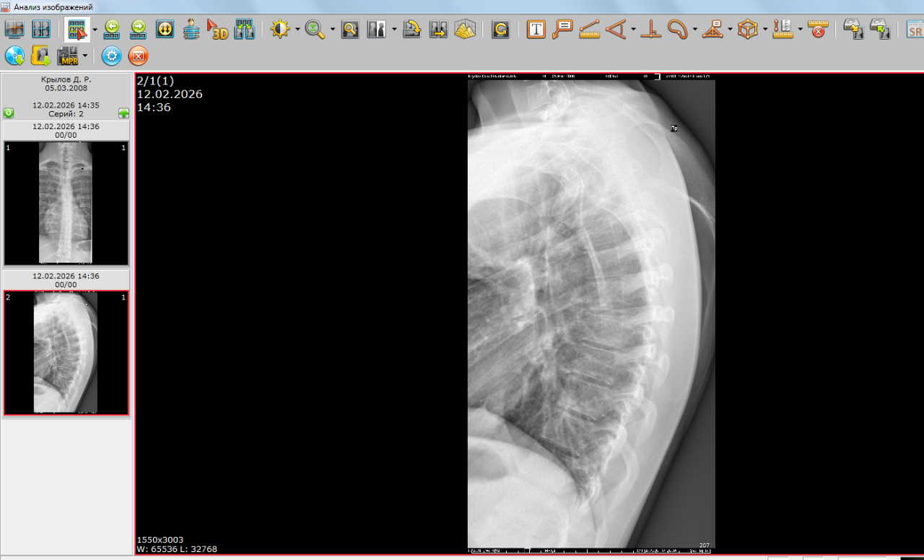The width and height of the screenshot is (924, 560).
Task: Select the text annotation tool
Action: coord(536,30)
